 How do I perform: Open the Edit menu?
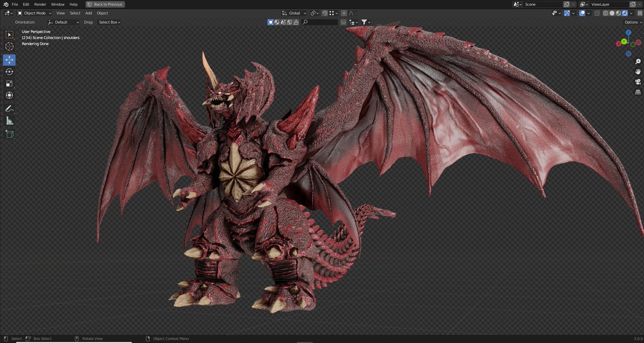click(26, 4)
